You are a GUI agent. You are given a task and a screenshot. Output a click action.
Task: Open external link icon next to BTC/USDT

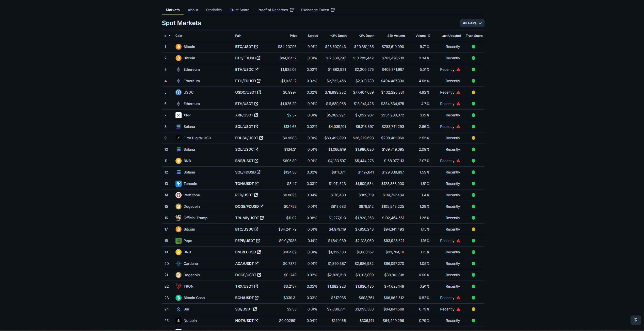coord(256,47)
